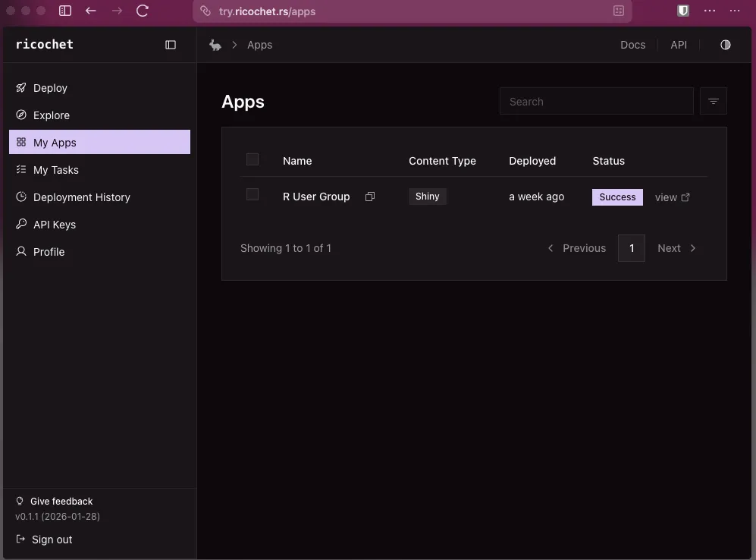Copy icon next to R User Group

point(370,197)
